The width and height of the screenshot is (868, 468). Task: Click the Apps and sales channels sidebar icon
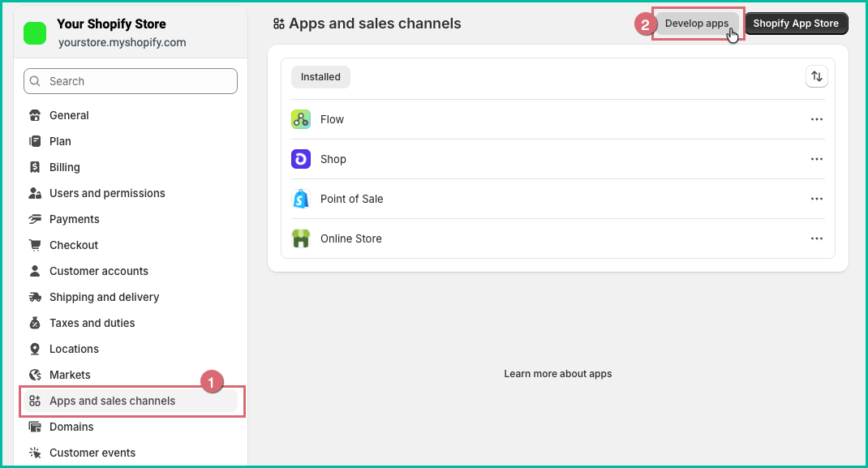35,401
